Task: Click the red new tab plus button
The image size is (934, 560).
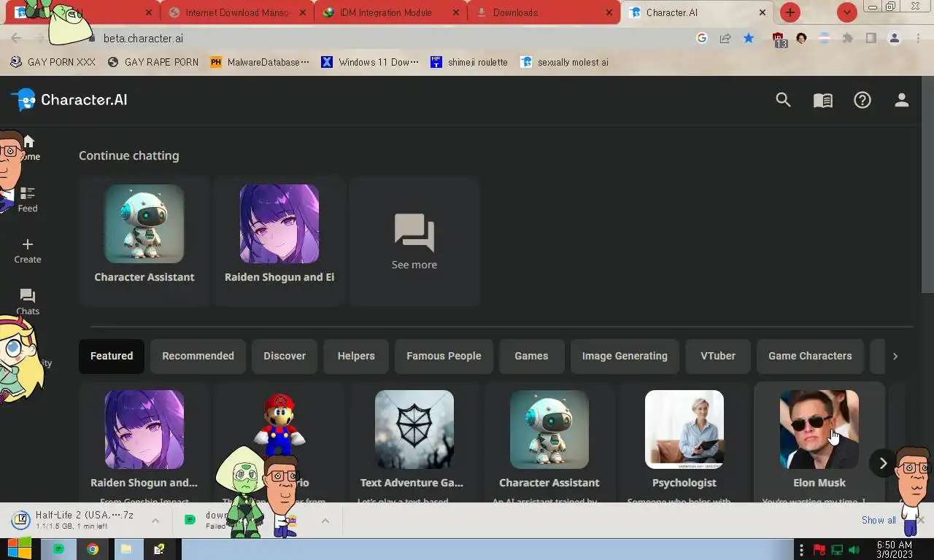Action: click(x=790, y=12)
